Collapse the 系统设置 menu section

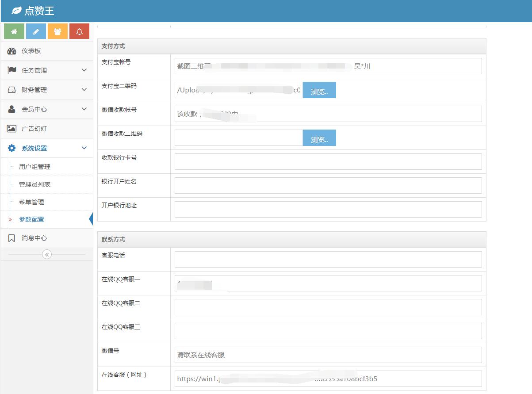click(84, 148)
